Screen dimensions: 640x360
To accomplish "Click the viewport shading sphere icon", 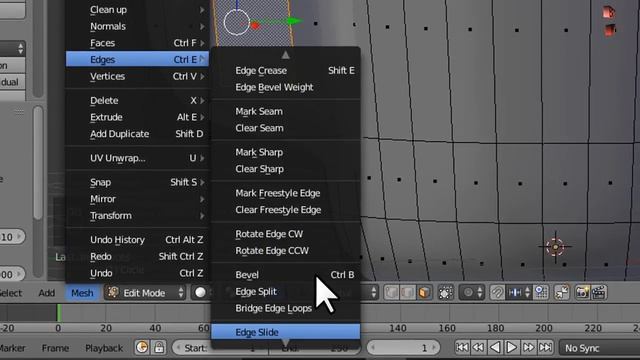I will (x=200, y=292).
